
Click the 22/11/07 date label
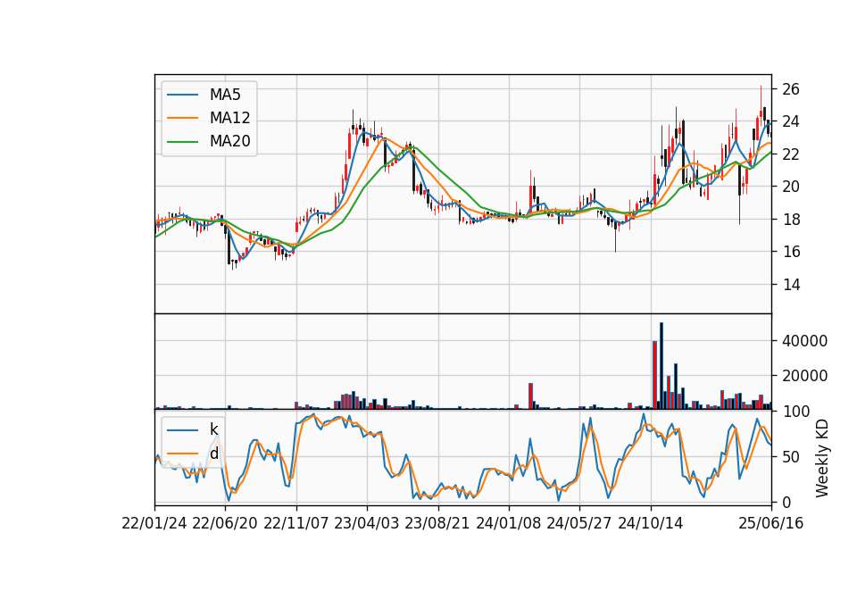pos(296,523)
